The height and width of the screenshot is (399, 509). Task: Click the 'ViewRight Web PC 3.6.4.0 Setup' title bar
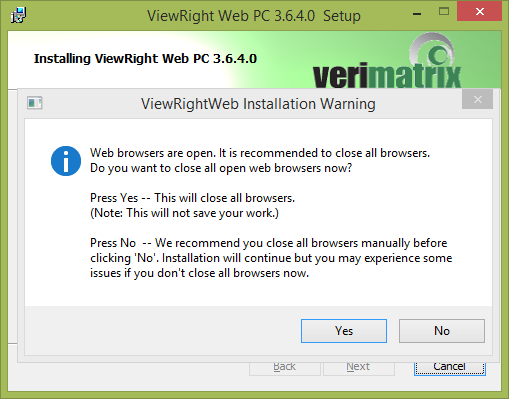(254, 16)
